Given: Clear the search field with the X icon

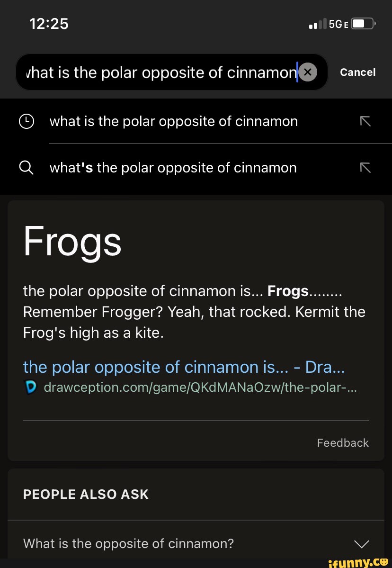Looking at the screenshot, I should [x=307, y=72].
